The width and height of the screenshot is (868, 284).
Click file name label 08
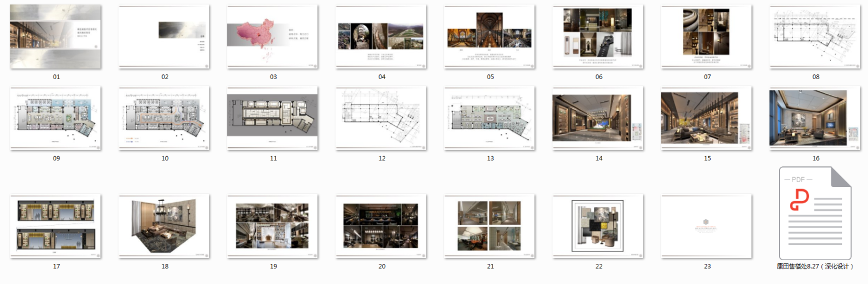pyautogui.click(x=816, y=77)
